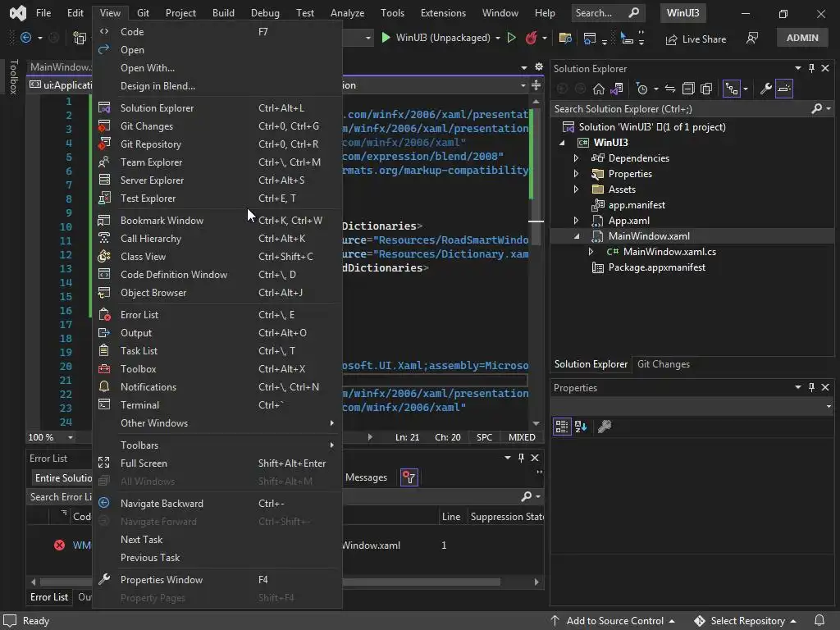The image size is (840, 630).
Task: Start WinUI3 (Unpackaged) debugging with green play button
Action: coord(386,38)
